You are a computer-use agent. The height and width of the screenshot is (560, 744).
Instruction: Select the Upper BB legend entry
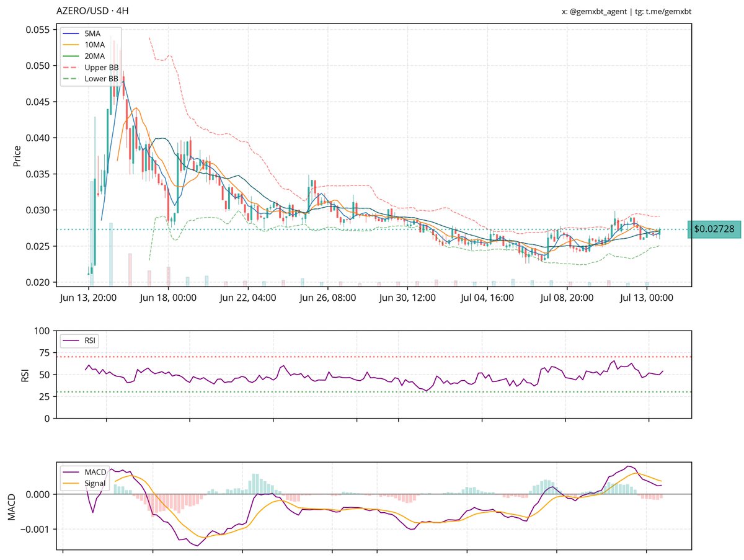pyautogui.click(x=91, y=67)
